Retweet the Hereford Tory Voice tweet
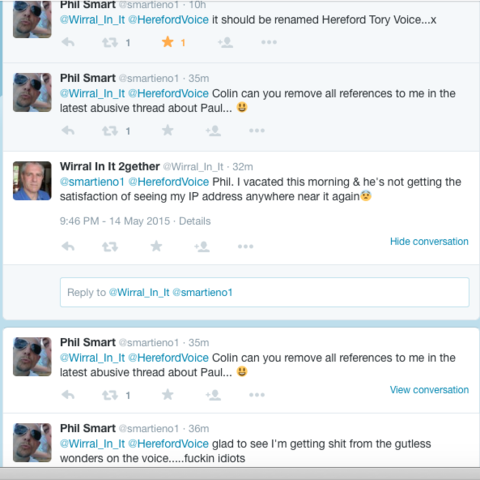Viewport: 480px width, 480px height. (110, 43)
